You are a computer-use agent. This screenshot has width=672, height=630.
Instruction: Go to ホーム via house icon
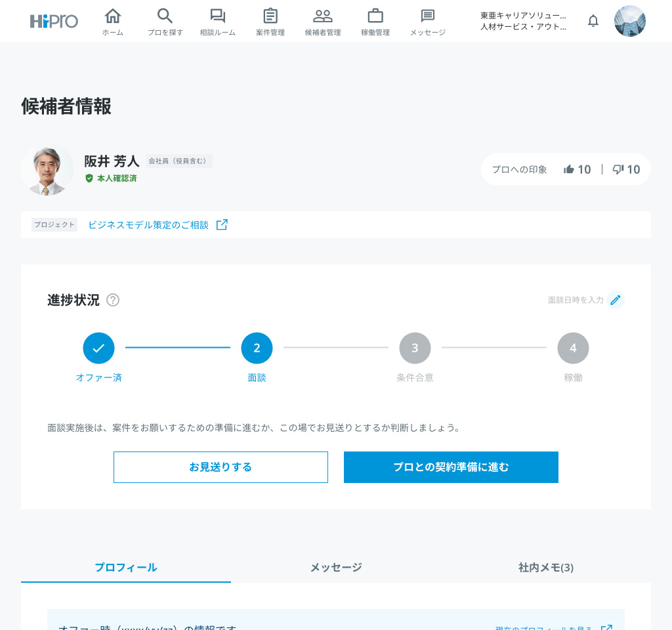[113, 16]
